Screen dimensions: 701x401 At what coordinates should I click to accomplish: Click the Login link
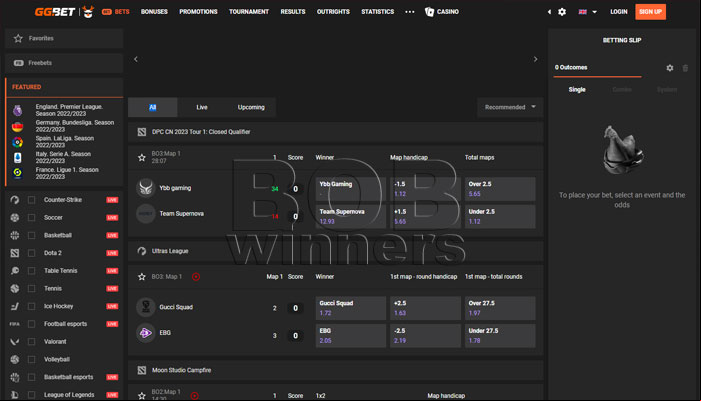pos(619,12)
